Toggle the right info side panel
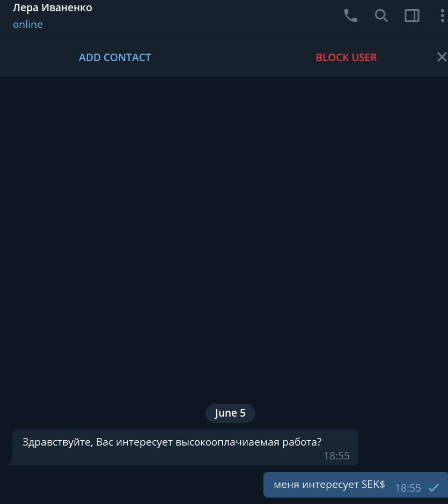The height and width of the screenshot is (504, 448). [x=412, y=16]
